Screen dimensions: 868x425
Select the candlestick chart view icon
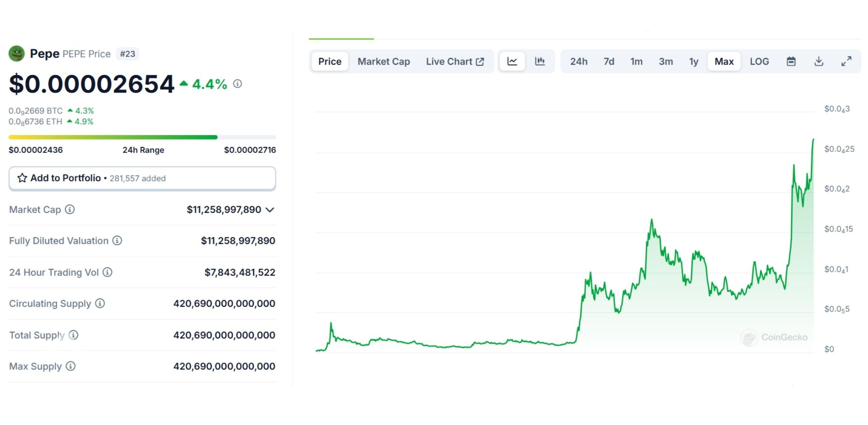(x=540, y=61)
